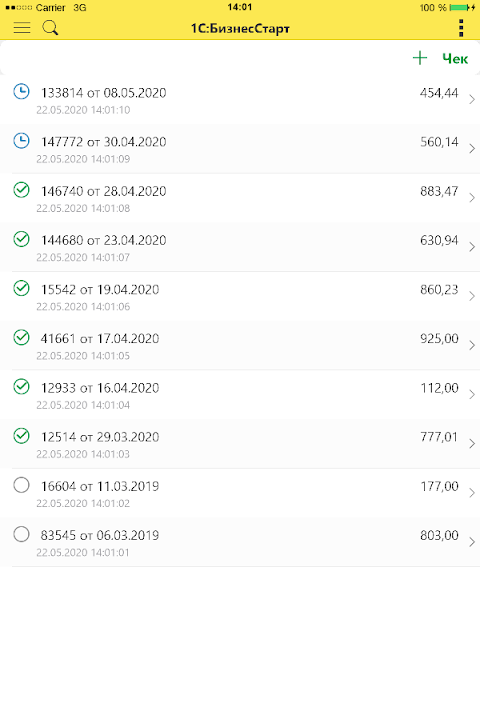Tap timestamp '22.05.2020 14:01:01'
The image size is (480, 723).
click(x=83, y=552)
